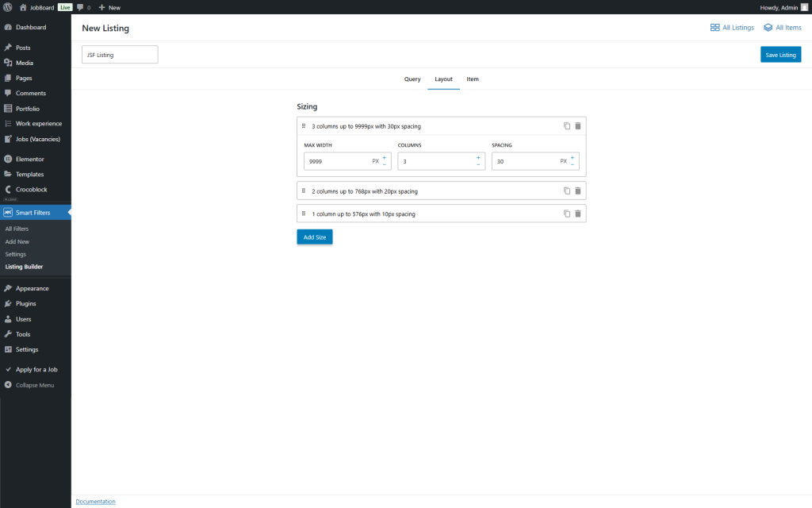Open Apply for a Job menu
This screenshot has height=508, width=812.
pos(35,370)
